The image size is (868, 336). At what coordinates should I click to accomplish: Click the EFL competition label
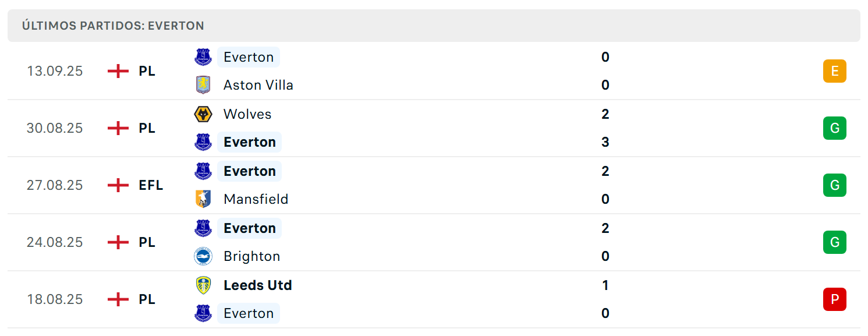point(151,185)
